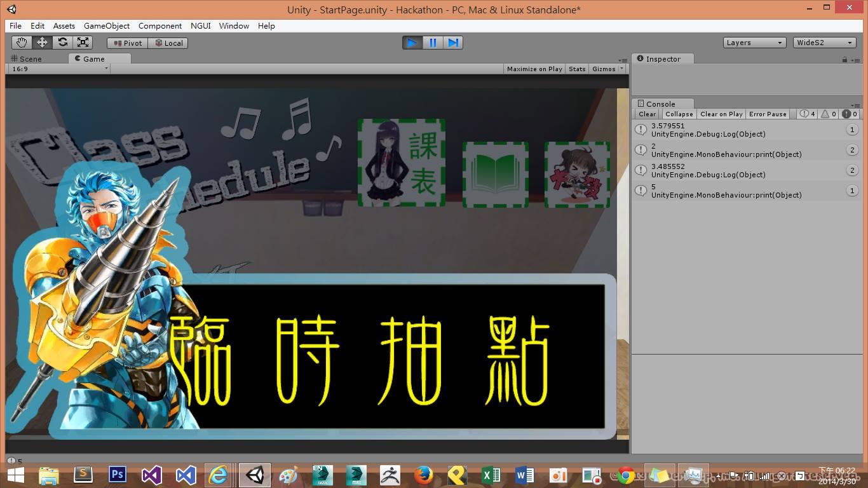Switch to the Scene tab

pos(26,58)
